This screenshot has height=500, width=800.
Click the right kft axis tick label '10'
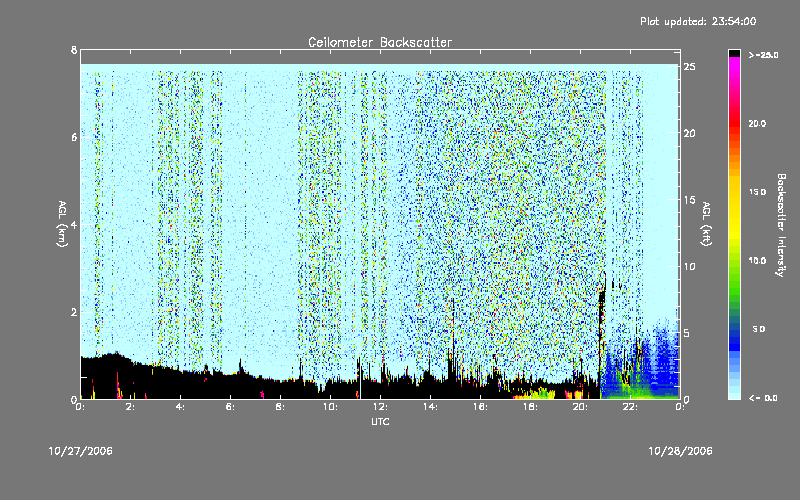point(690,266)
